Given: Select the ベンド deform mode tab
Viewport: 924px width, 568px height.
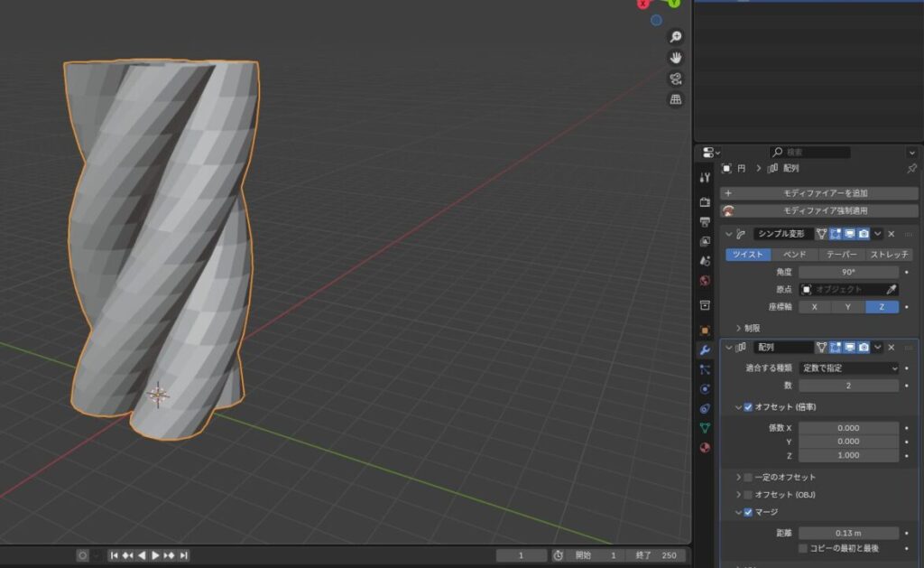Looking at the screenshot, I should click(x=794, y=255).
